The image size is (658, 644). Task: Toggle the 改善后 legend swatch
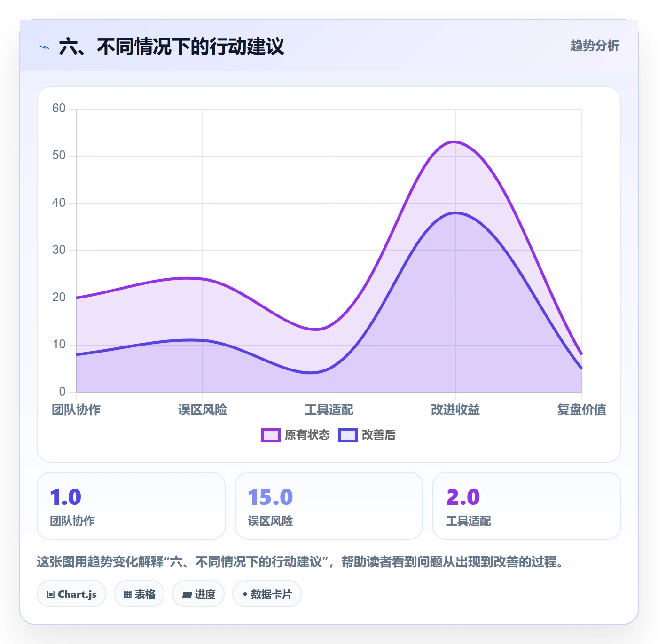pyautogui.click(x=348, y=435)
